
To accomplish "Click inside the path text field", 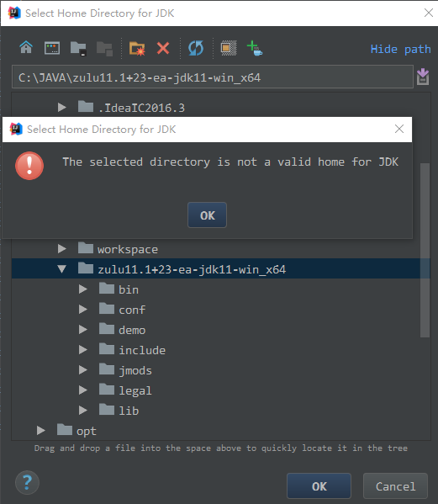I will click(x=212, y=77).
